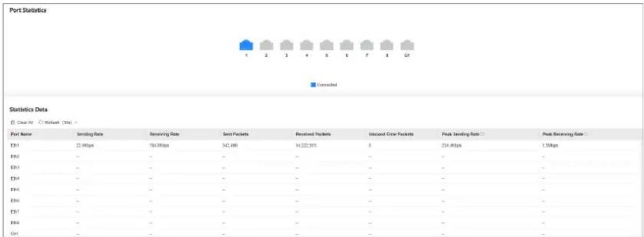This screenshot has width=644, height=237.
Task: Click the Port Statistics heading
Action: [27, 10]
